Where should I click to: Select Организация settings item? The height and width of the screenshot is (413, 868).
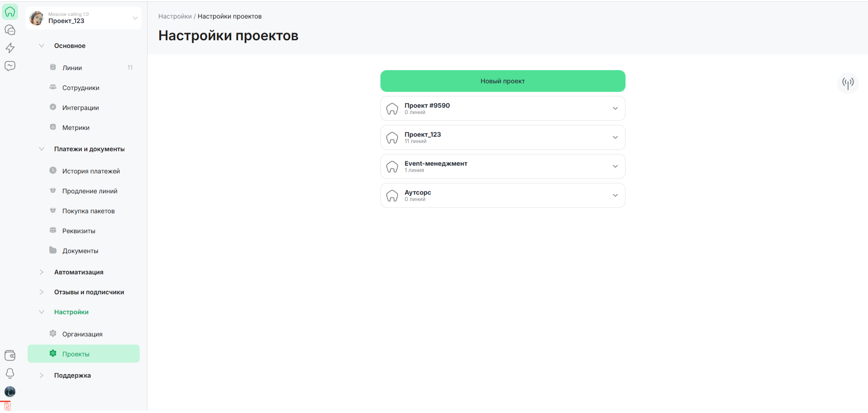tap(82, 334)
